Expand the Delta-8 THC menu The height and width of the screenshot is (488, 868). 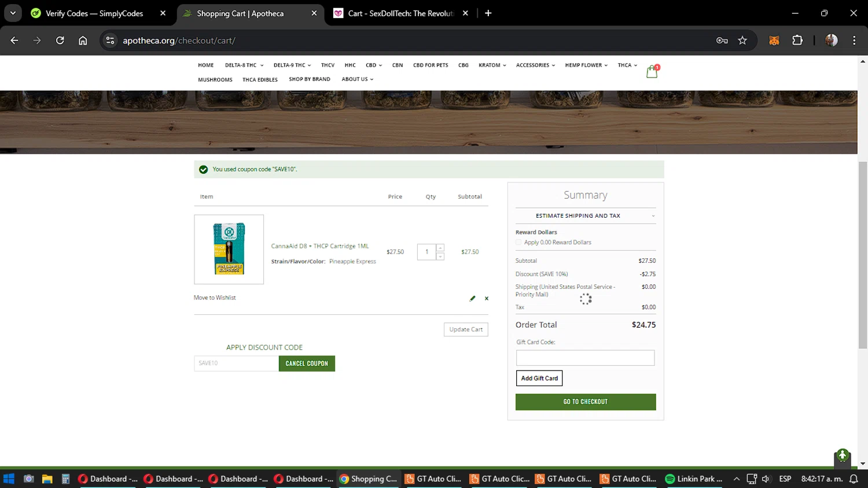(244, 65)
